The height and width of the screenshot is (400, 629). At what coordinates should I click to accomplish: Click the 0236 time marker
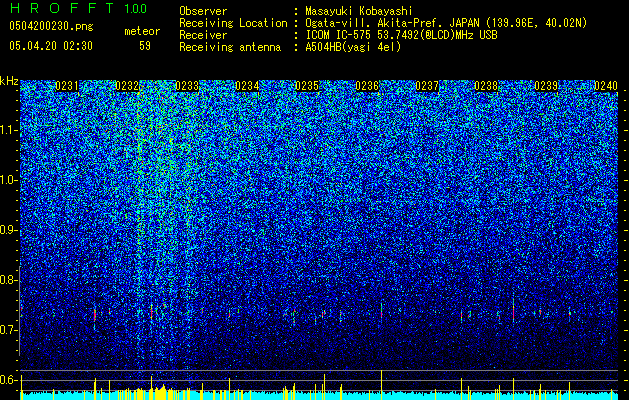[x=367, y=86]
